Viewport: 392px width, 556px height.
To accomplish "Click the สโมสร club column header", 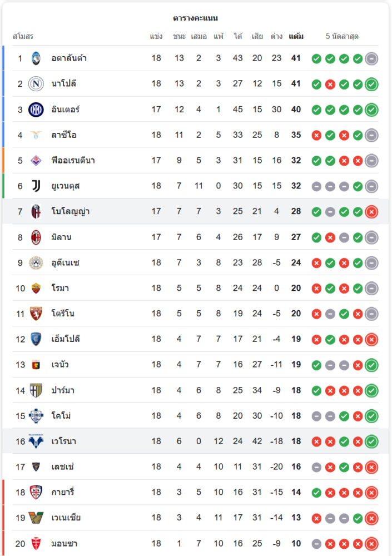I will click(x=23, y=37).
